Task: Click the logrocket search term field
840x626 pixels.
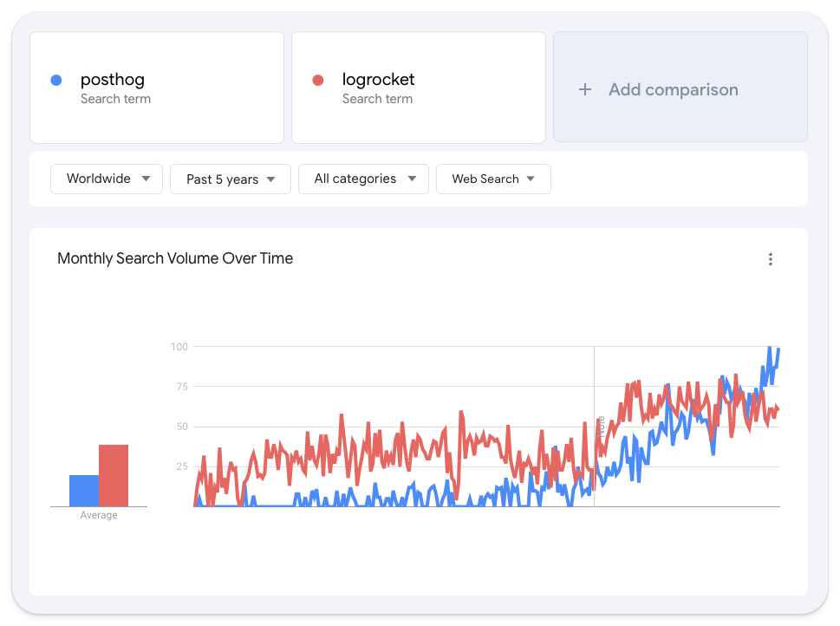Action: (x=419, y=88)
